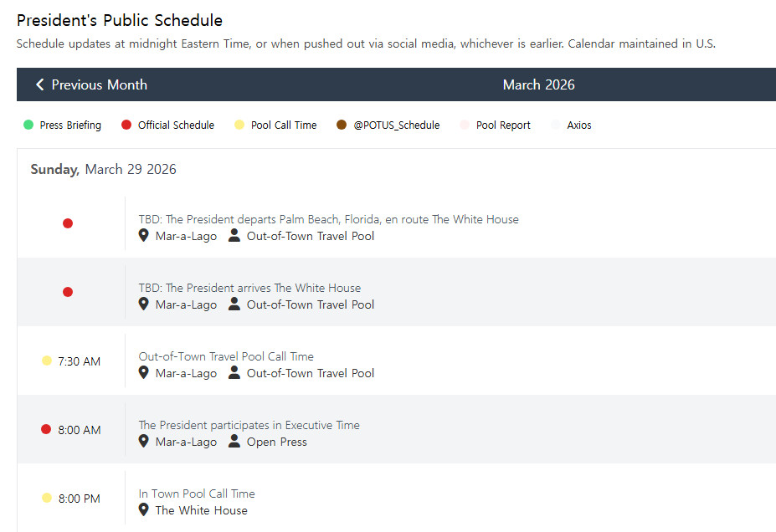This screenshot has height=532, width=776.
Task: Click the Previous Month chevron arrow
Action: 39,84
